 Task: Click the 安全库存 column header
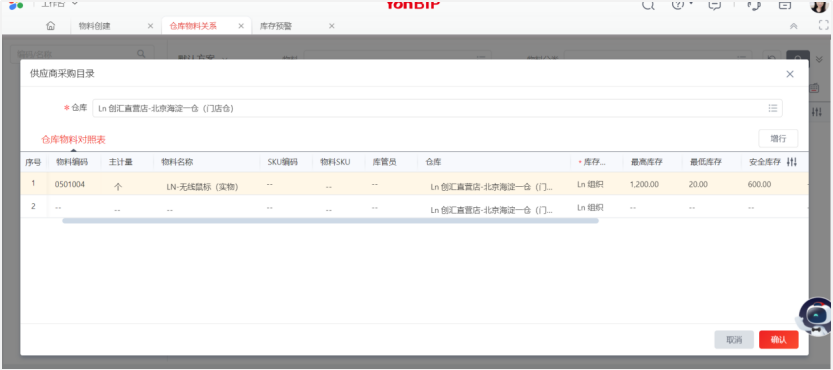click(764, 162)
